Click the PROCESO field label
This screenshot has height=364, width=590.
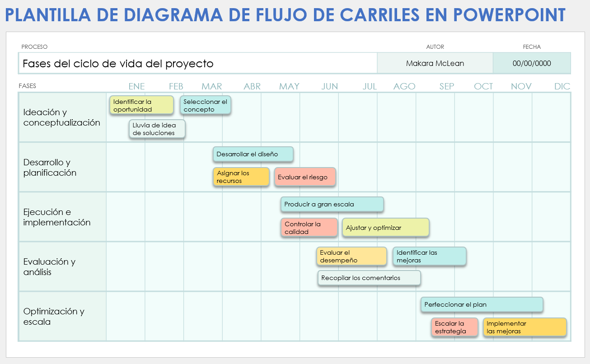pos(34,47)
